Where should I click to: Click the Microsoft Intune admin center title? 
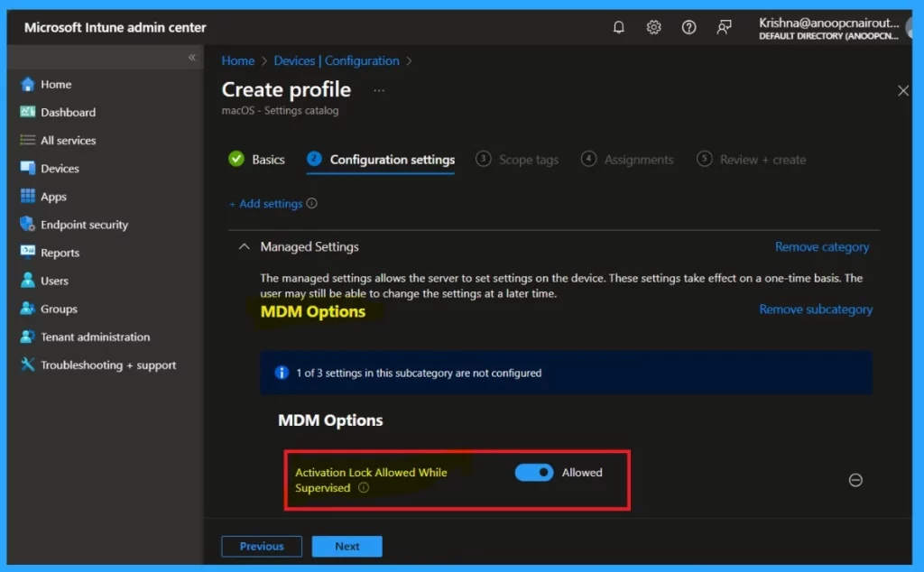pos(115,27)
